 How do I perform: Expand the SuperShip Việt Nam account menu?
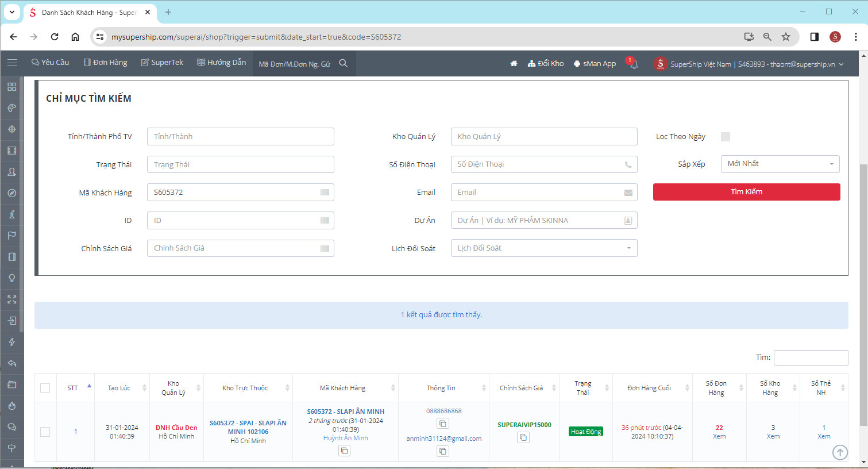[x=749, y=64]
